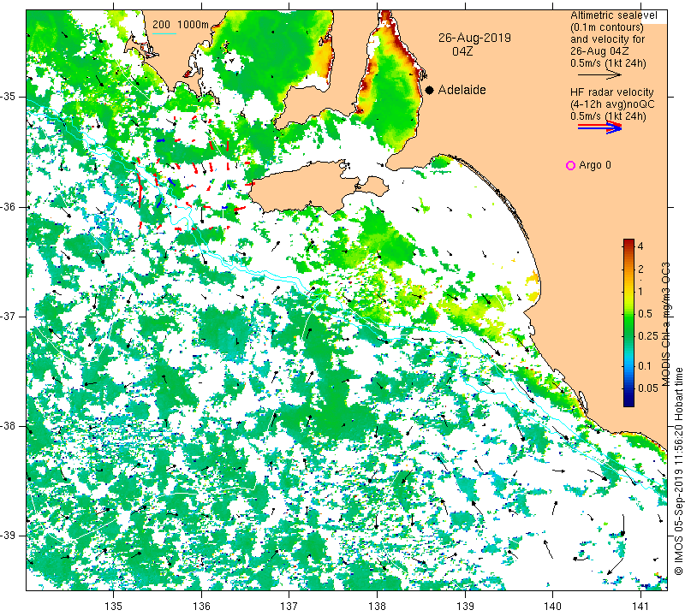Click the cyan 200m contour legend line
This screenshot has width=685, height=616.
coord(164,34)
